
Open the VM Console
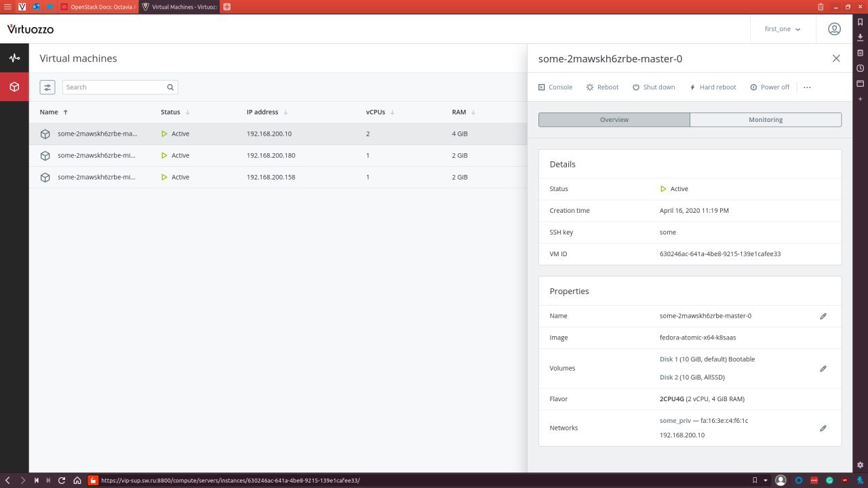(x=555, y=87)
